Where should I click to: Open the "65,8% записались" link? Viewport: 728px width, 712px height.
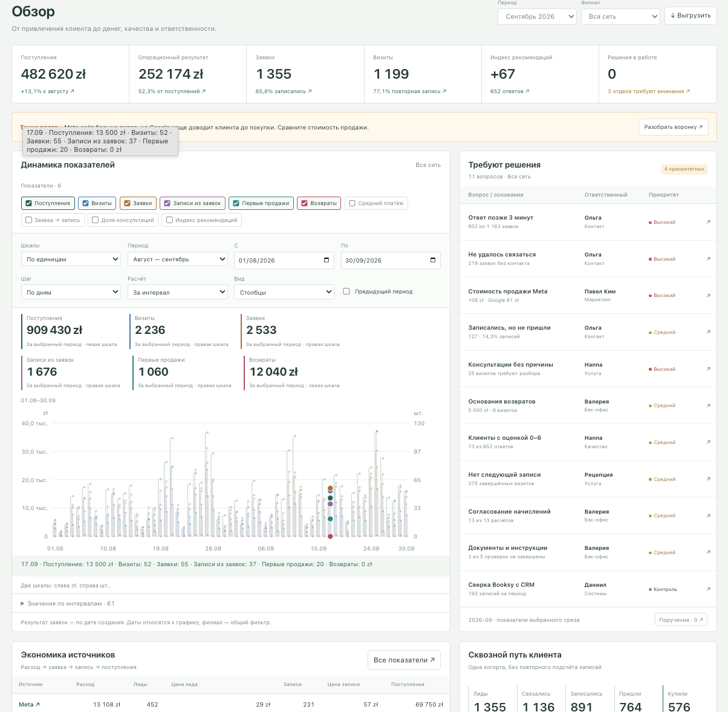(x=284, y=91)
